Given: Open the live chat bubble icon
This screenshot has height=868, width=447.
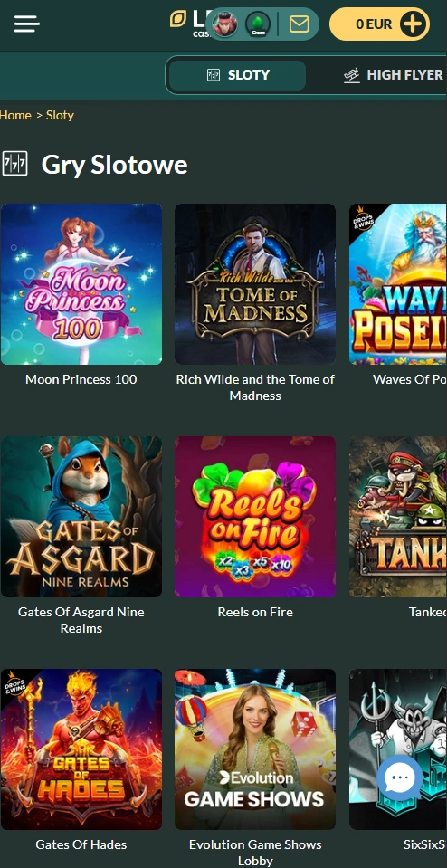Looking at the screenshot, I should (399, 777).
